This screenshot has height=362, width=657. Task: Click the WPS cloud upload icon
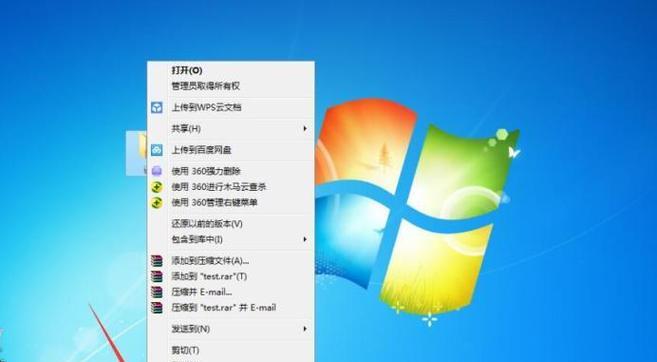(157, 107)
